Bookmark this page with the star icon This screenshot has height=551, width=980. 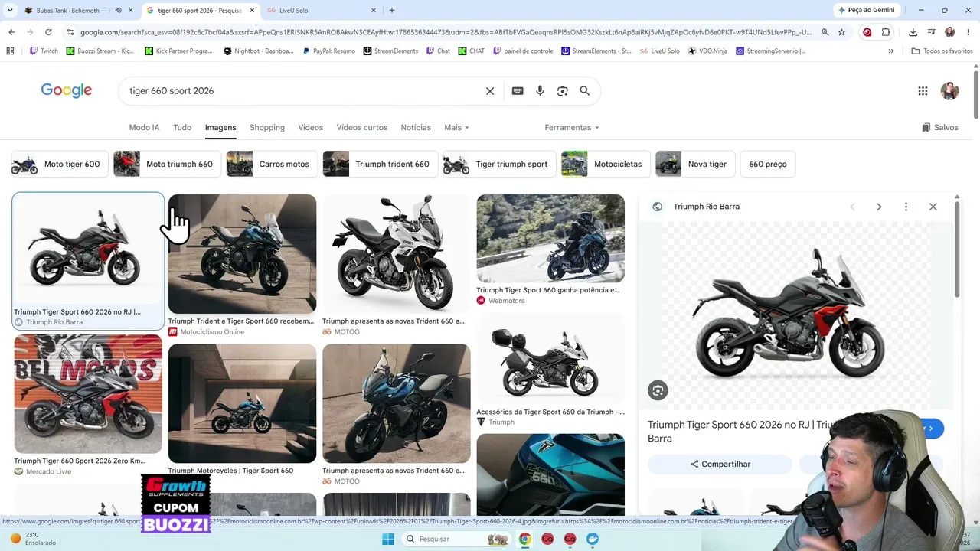(841, 32)
